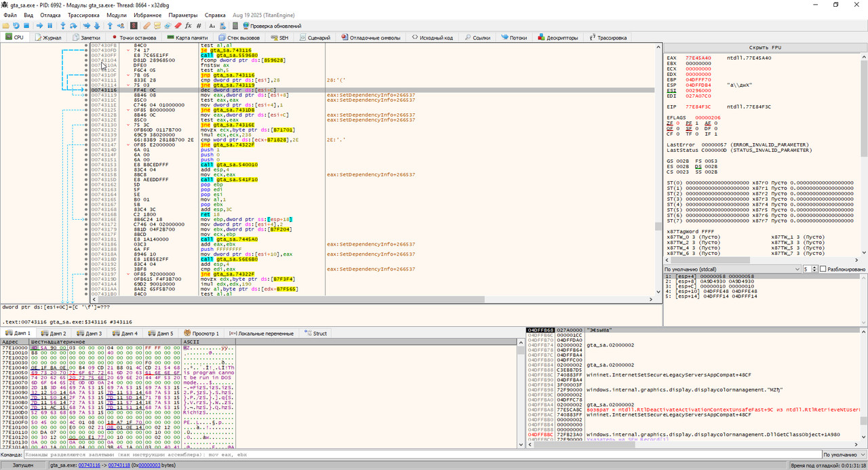Viewport: 868px width, 470px height.
Task: Restart the debugged program via toolbar icon
Action: [16, 26]
